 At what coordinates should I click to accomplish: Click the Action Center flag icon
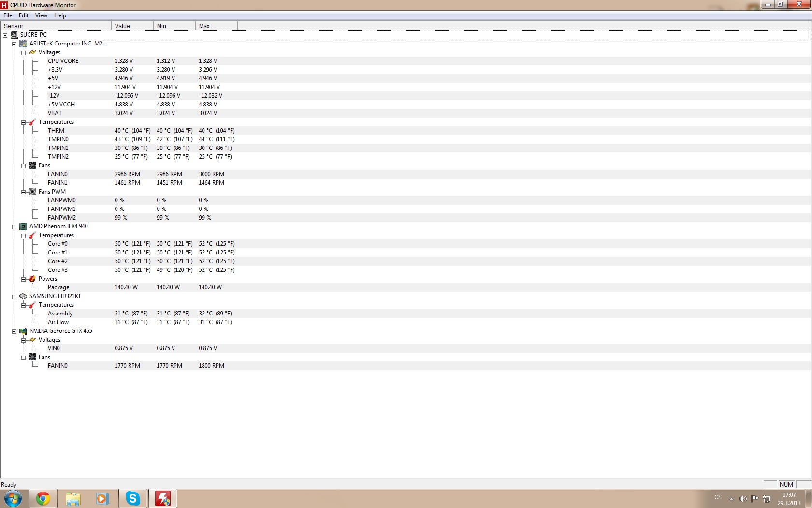[x=754, y=498]
